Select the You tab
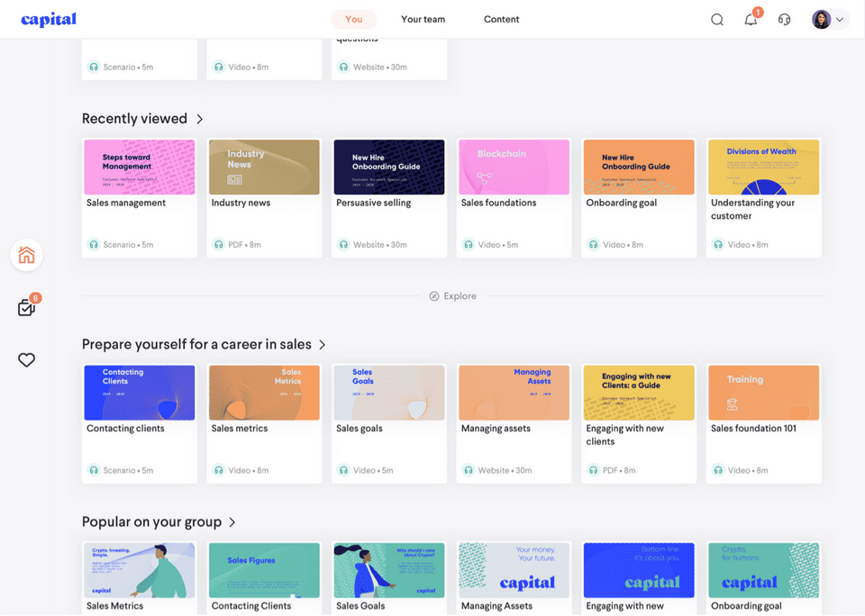865x616 pixels. (x=353, y=19)
